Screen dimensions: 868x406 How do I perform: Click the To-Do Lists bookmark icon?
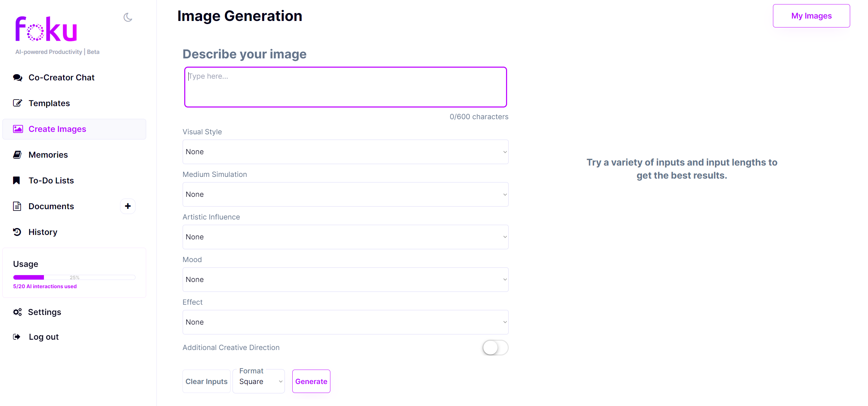click(x=16, y=180)
